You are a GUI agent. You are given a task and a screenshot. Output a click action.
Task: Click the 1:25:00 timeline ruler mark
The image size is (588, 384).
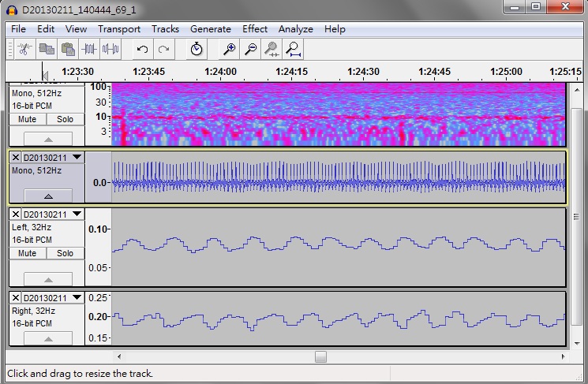tap(506, 71)
